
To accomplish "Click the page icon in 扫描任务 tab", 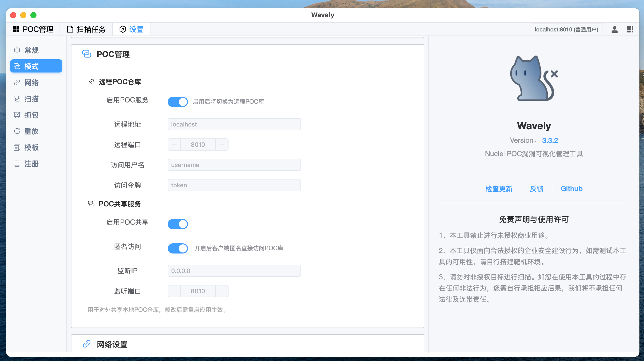I will point(70,29).
